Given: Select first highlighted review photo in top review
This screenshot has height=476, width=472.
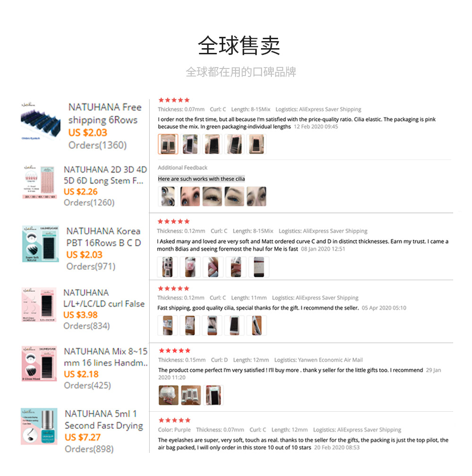Looking at the screenshot, I should coord(168,144).
